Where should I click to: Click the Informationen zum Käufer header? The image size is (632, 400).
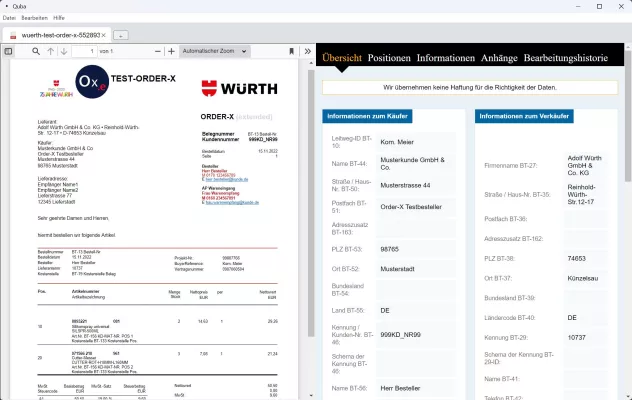367,116
